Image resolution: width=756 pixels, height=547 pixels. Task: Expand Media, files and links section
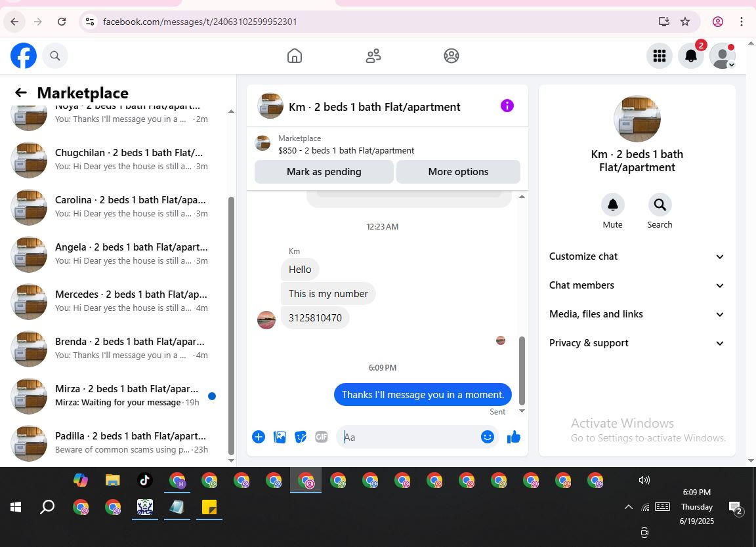tap(637, 314)
